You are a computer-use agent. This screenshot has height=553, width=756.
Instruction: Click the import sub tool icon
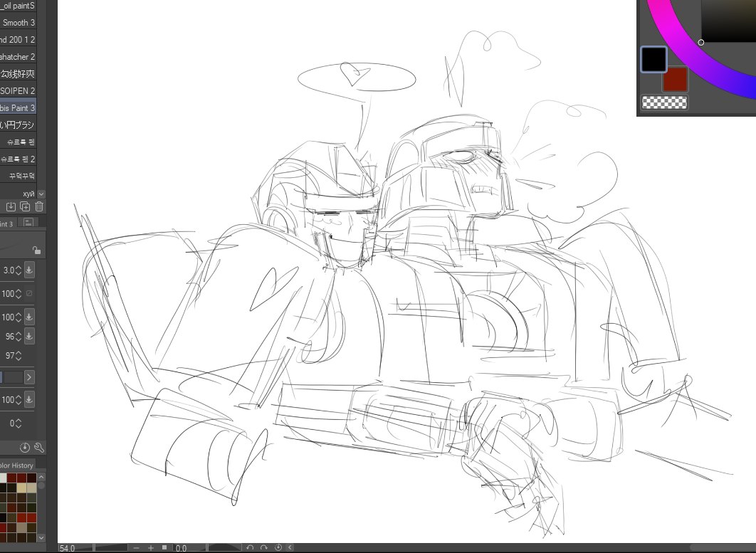(11, 207)
